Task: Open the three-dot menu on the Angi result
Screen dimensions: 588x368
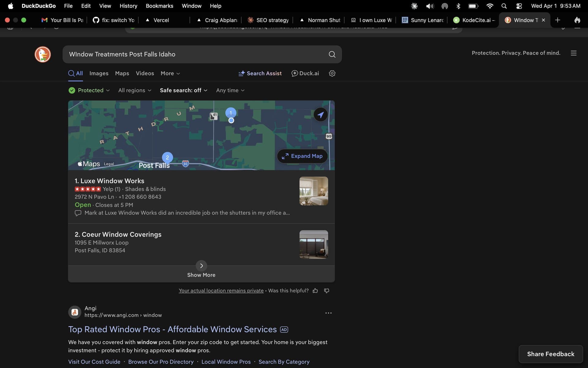Action: click(328, 313)
